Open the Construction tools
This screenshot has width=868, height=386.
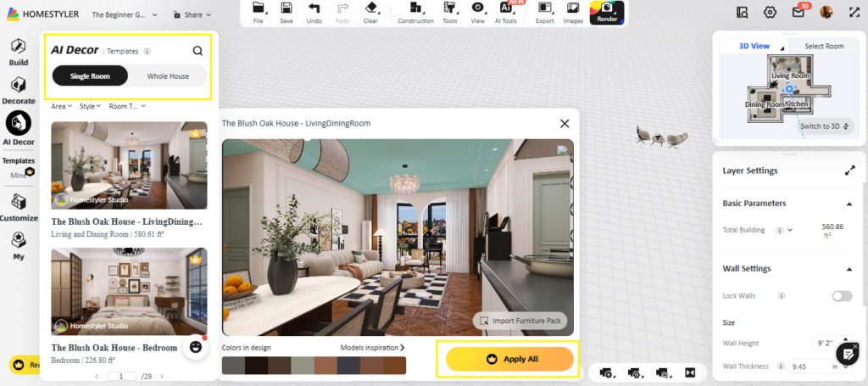[x=415, y=13]
